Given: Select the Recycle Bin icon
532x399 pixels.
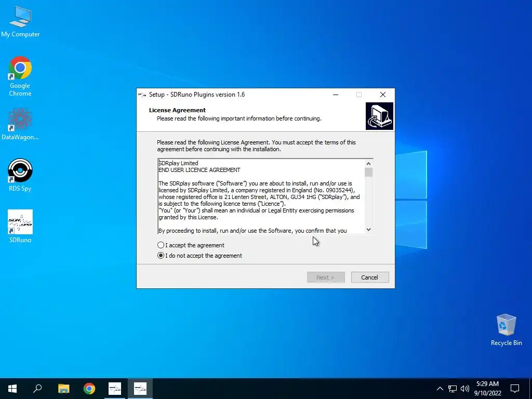Looking at the screenshot, I should (506, 330).
